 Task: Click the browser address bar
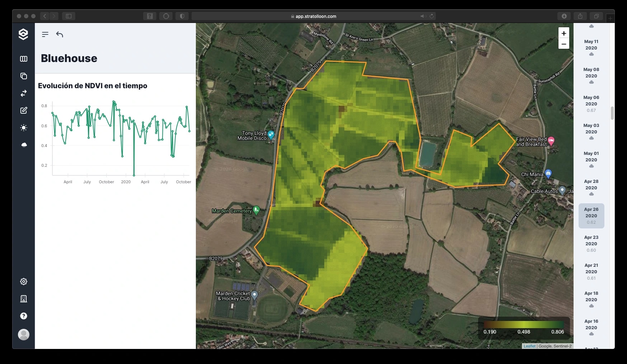[313, 16]
